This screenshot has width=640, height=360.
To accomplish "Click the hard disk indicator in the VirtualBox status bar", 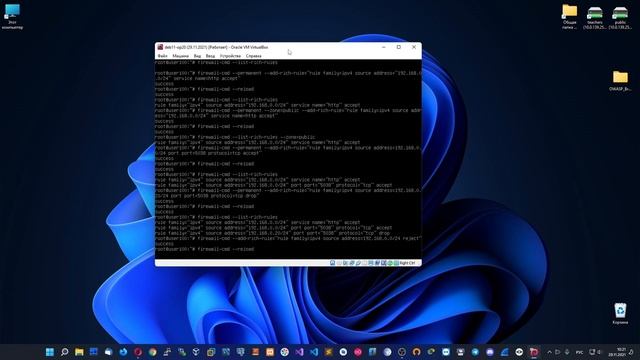I will [333, 263].
